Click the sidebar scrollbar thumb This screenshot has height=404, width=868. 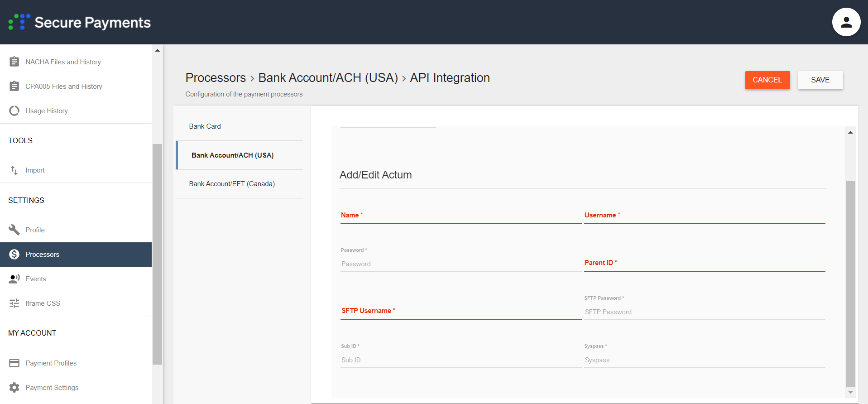157,254
